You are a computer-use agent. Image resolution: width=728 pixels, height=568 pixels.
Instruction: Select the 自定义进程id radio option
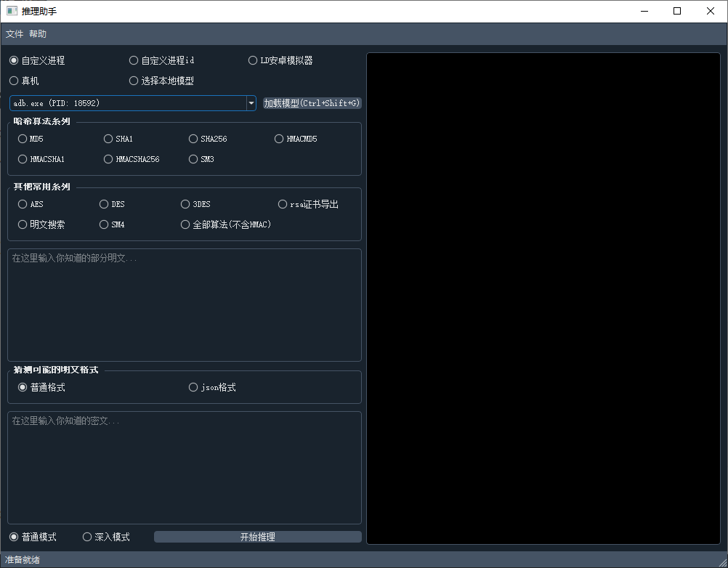click(161, 60)
